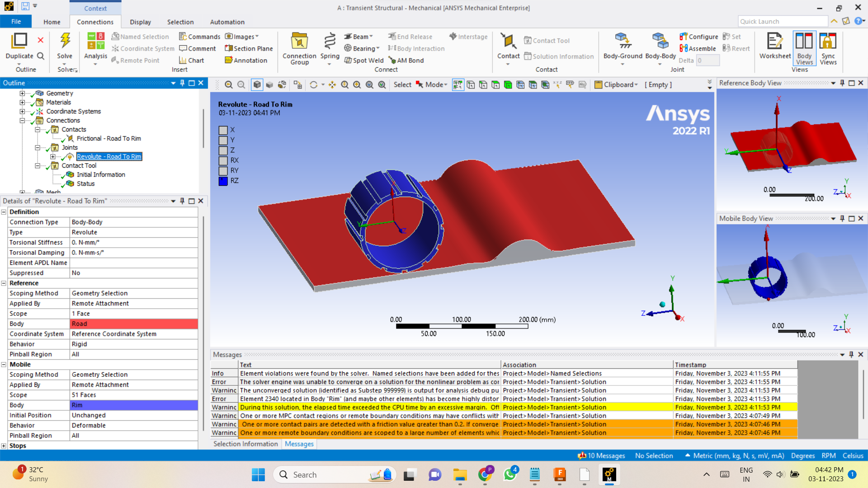The image size is (868, 488).
Task: Switch to the Automation ribbon tab
Action: pyautogui.click(x=227, y=22)
